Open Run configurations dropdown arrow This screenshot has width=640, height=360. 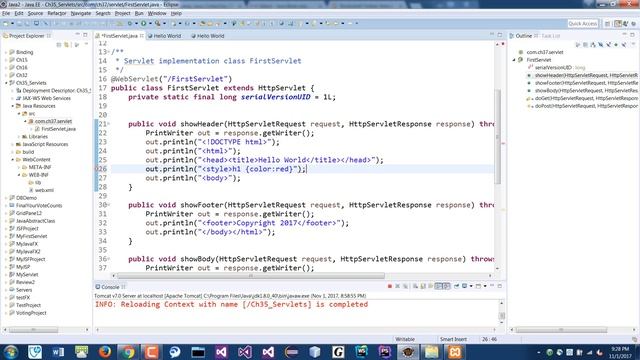[x=149, y=24]
